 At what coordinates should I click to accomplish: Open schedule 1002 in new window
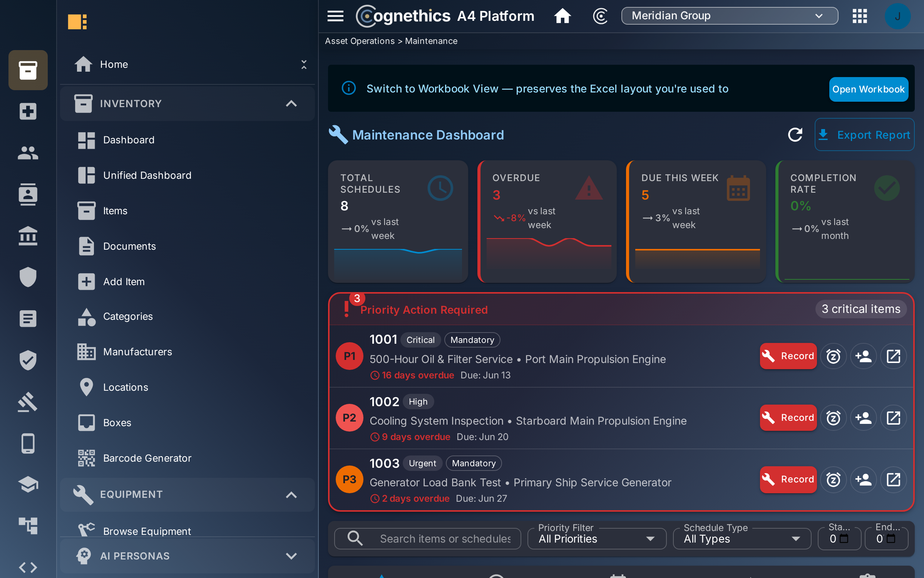(x=894, y=418)
